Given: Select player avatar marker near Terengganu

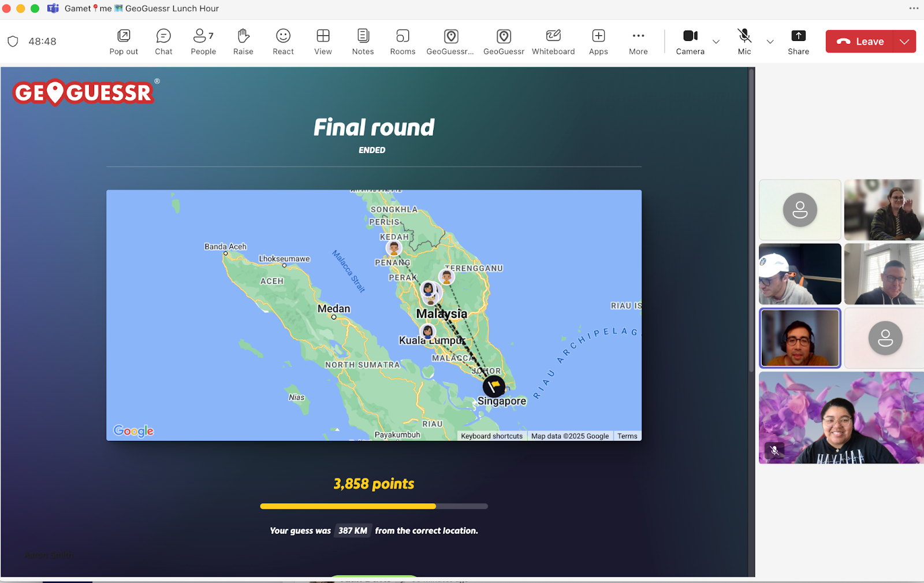Looking at the screenshot, I should (446, 277).
